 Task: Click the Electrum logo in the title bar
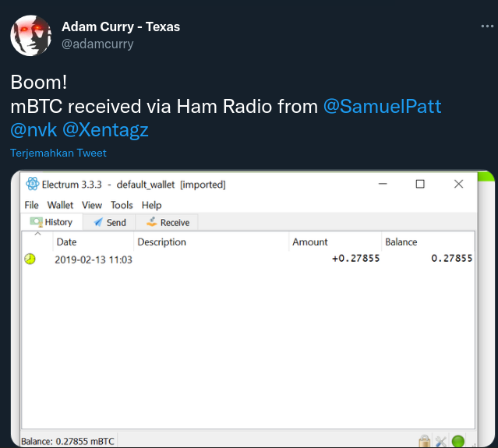point(32,184)
